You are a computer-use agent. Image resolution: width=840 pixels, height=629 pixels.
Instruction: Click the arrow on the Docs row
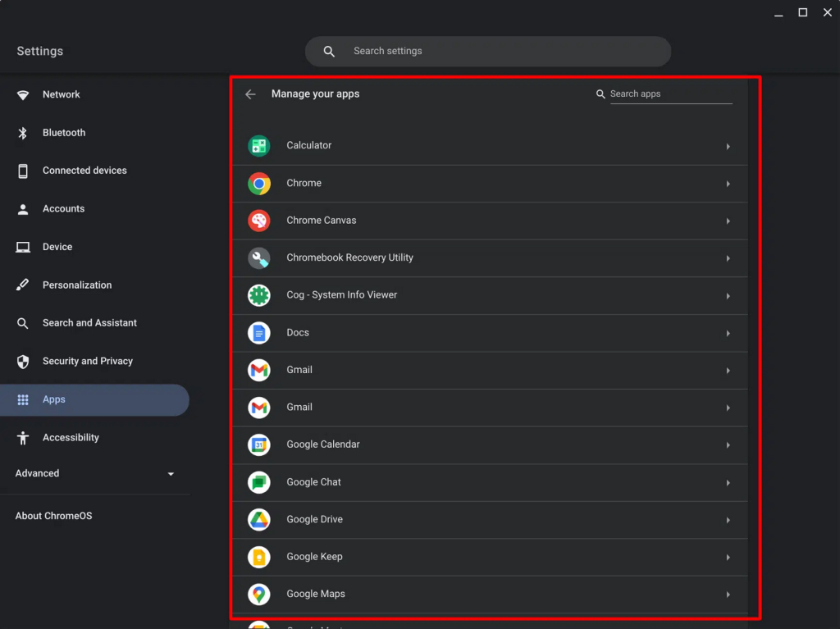click(x=728, y=333)
